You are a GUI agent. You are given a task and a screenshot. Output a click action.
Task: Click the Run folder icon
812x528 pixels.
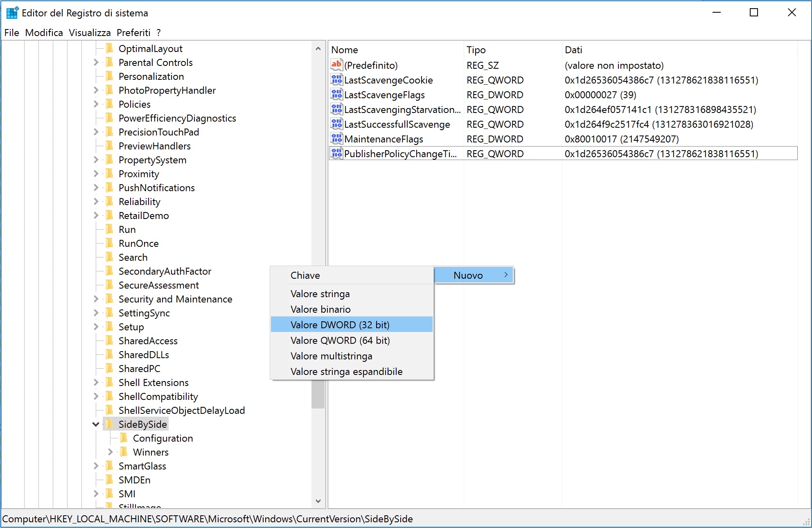point(109,230)
